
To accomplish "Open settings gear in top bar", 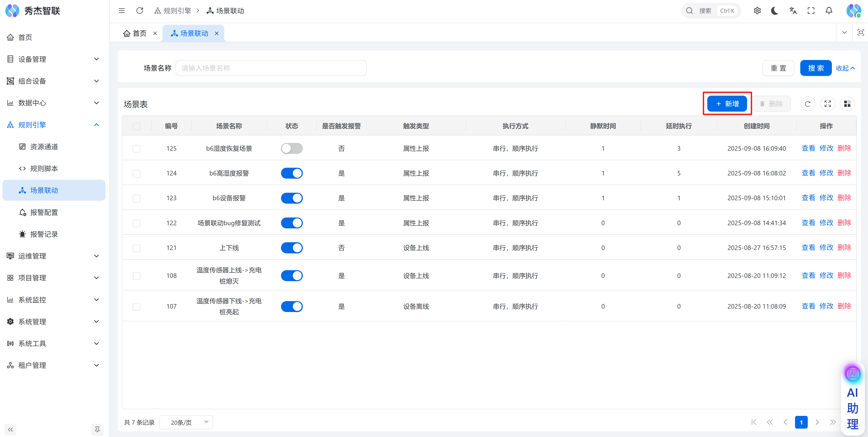I will (757, 11).
